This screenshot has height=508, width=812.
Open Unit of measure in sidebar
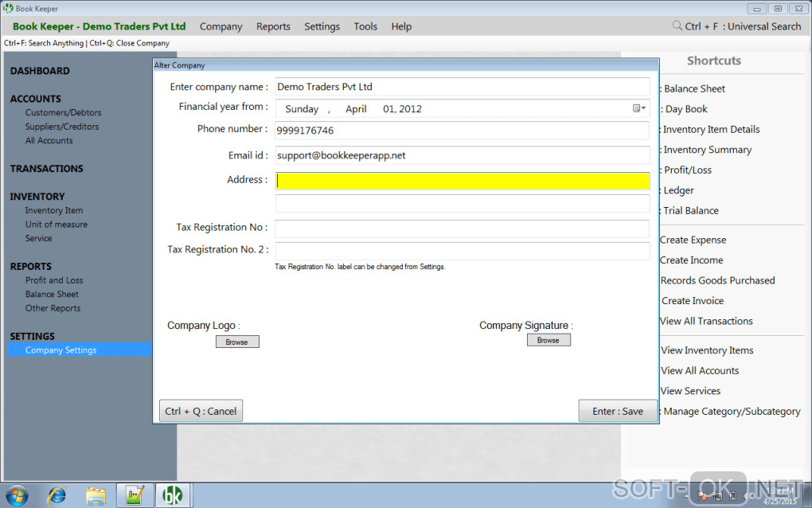click(x=57, y=225)
